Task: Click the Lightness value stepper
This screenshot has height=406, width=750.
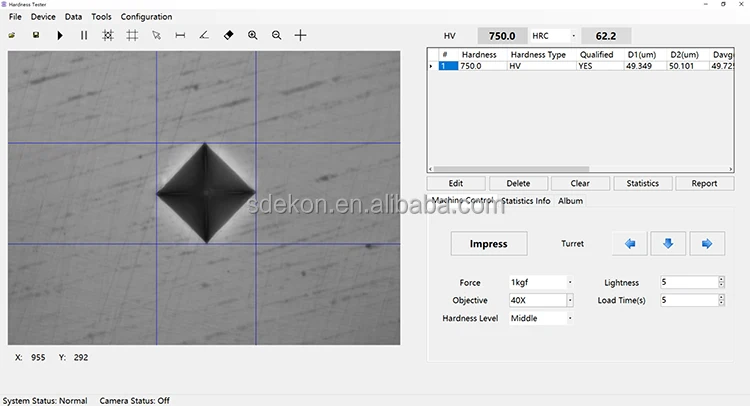Action: coord(721,283)
